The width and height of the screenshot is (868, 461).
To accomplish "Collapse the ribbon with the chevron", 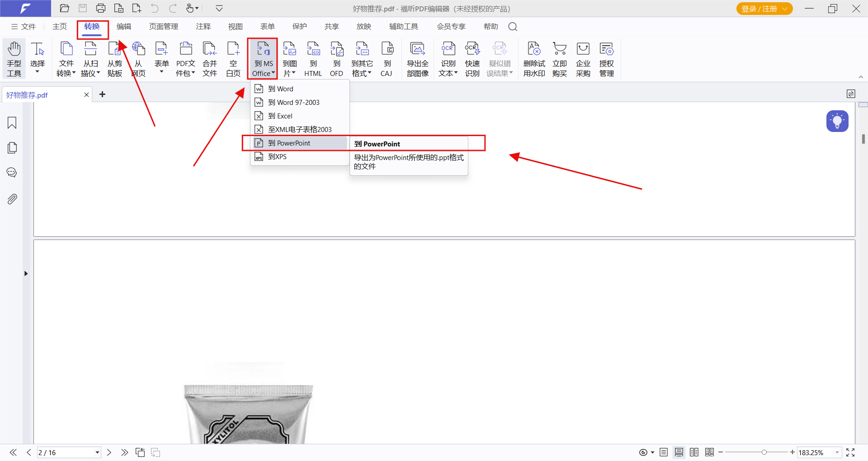I will 861,77.
